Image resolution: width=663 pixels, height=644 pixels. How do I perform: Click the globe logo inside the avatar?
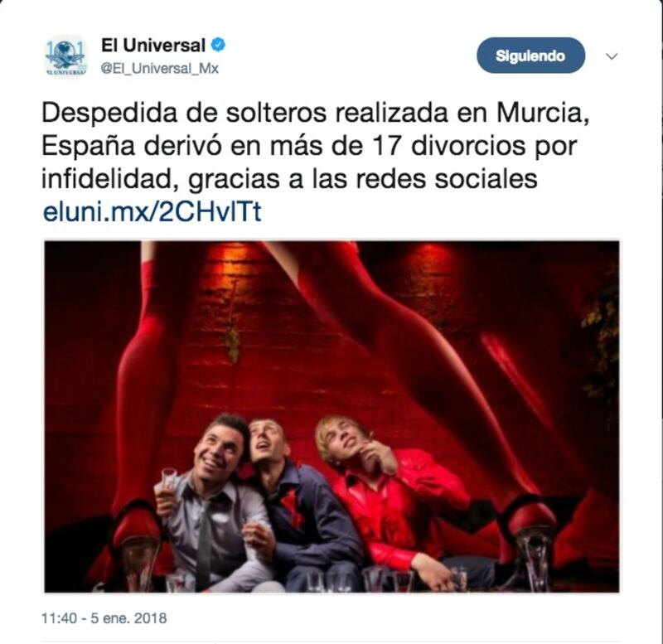(x=65, y=54)
